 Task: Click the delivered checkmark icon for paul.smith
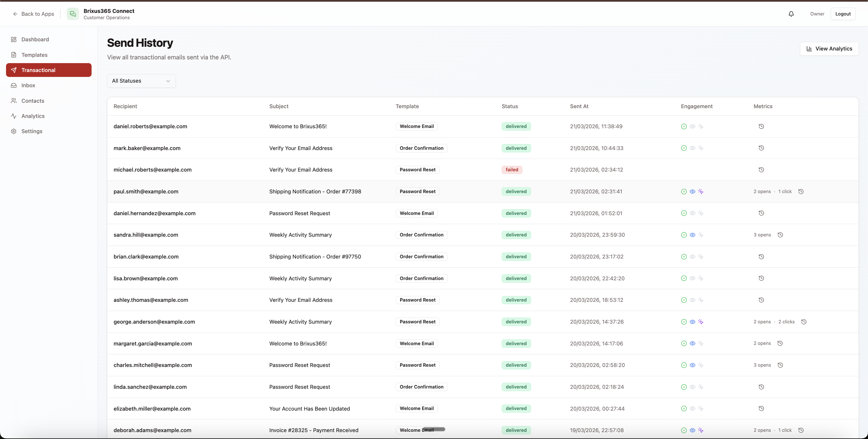[684, 191]
